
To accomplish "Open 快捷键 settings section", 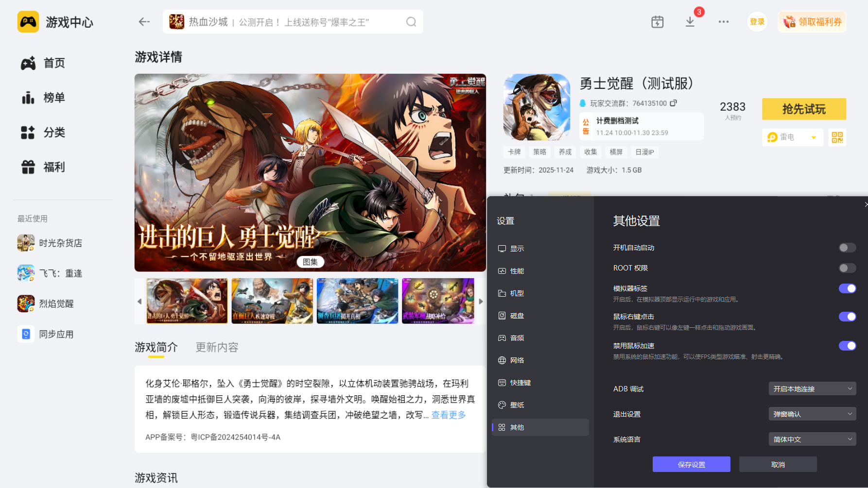I will click(540, 383).
